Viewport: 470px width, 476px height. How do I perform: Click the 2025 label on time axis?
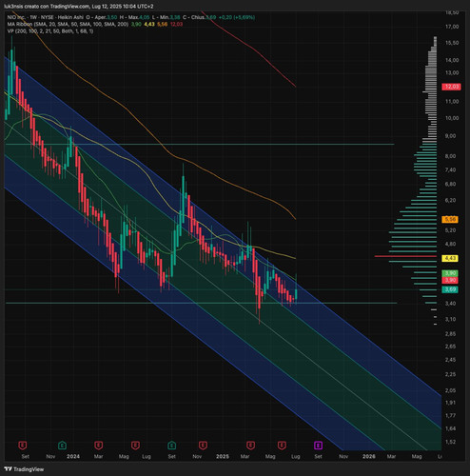223,456
